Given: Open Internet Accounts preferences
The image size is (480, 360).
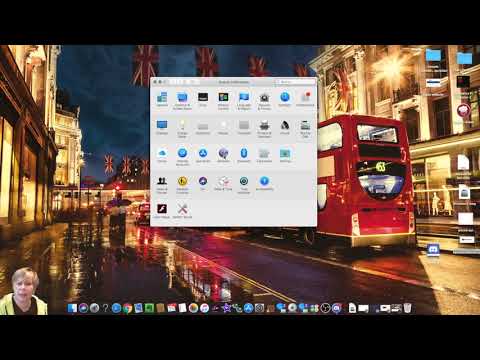Looking at the screenshot, I should click(x=182, y=153).
